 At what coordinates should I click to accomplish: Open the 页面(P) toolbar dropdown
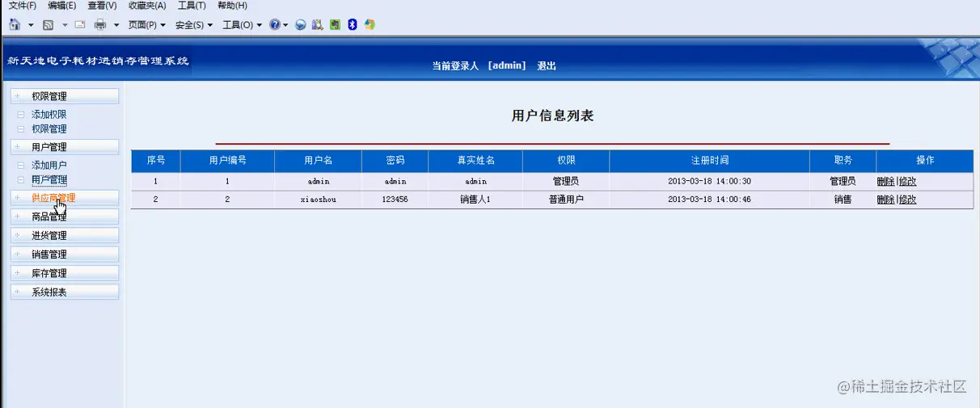(146, 25)
